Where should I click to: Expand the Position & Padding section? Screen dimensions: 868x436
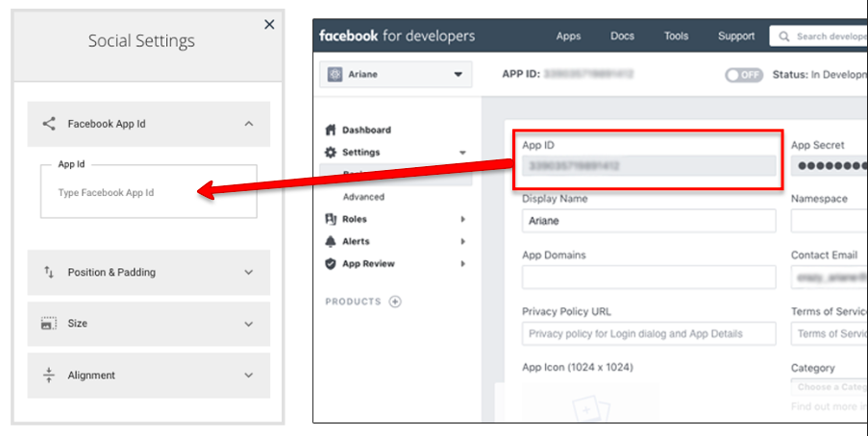point(249,272)
